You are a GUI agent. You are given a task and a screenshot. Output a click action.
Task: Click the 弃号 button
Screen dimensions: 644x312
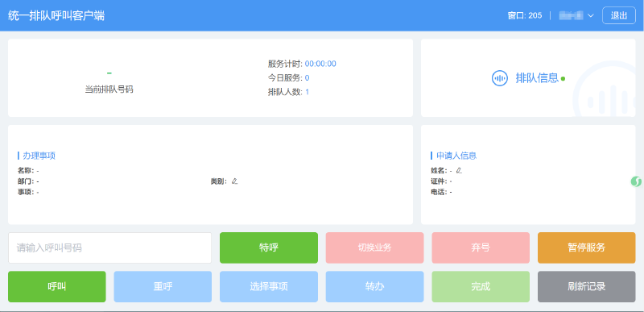(481, 248)
